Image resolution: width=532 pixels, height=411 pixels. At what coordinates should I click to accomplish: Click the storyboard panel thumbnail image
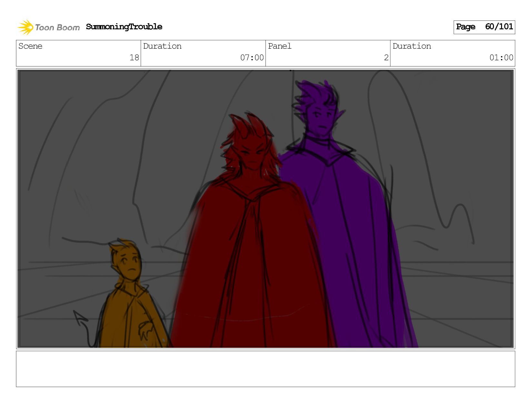click(x=266, y=209)
